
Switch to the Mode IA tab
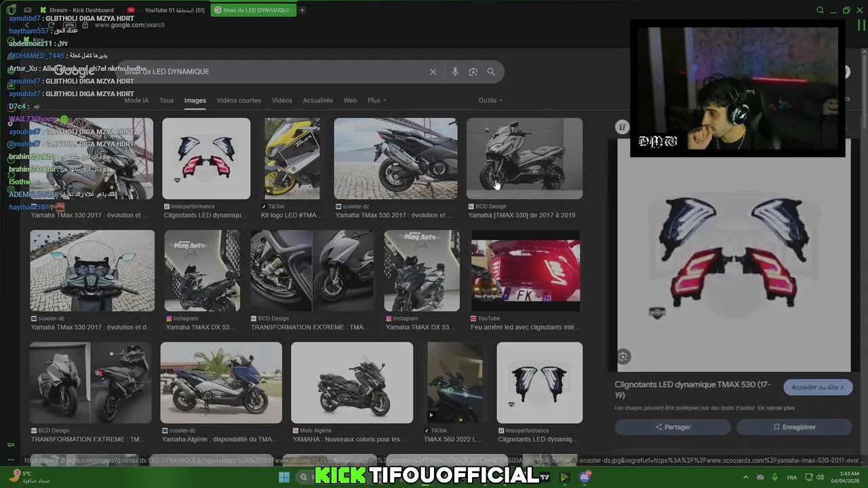tap(136, 100)
